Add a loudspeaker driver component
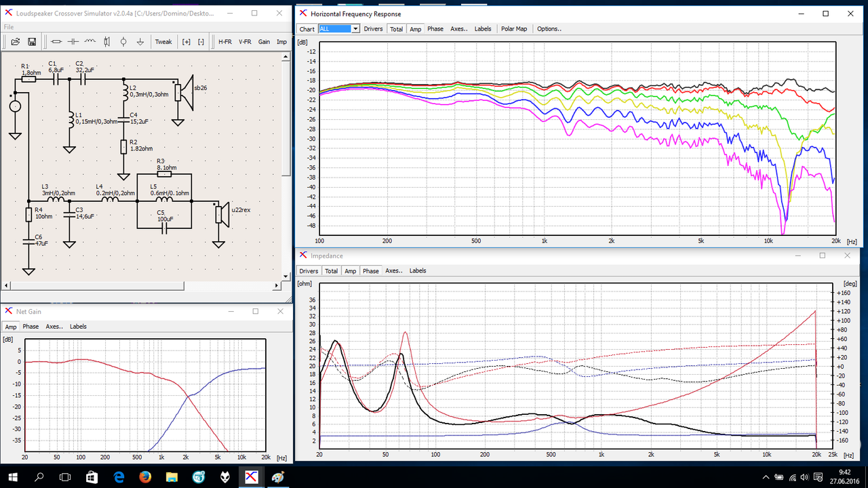Image resolution: width=868 pixels, height=488 pixels. [106, 41]
